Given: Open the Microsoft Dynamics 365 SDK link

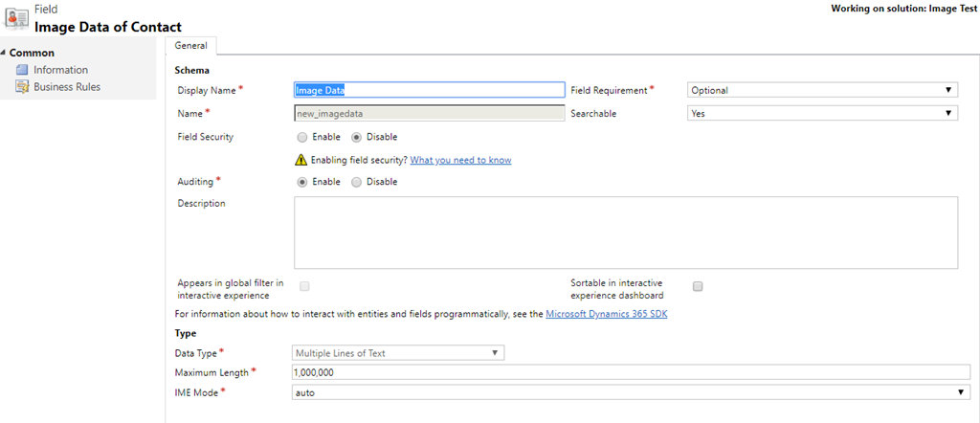Looking at the screenshot, I should pyautogui.click(x=606, y=314).
